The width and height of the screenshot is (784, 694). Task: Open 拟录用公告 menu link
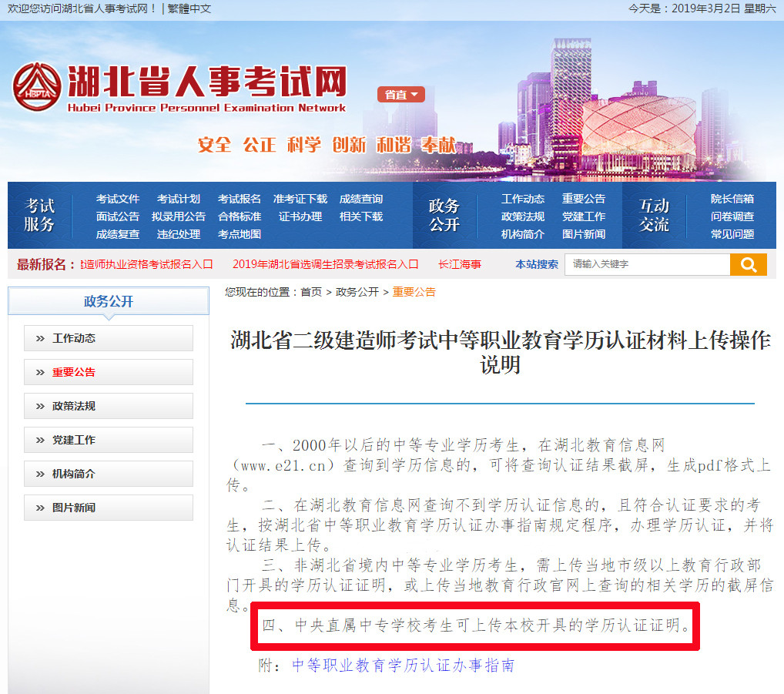click(179, 216)
